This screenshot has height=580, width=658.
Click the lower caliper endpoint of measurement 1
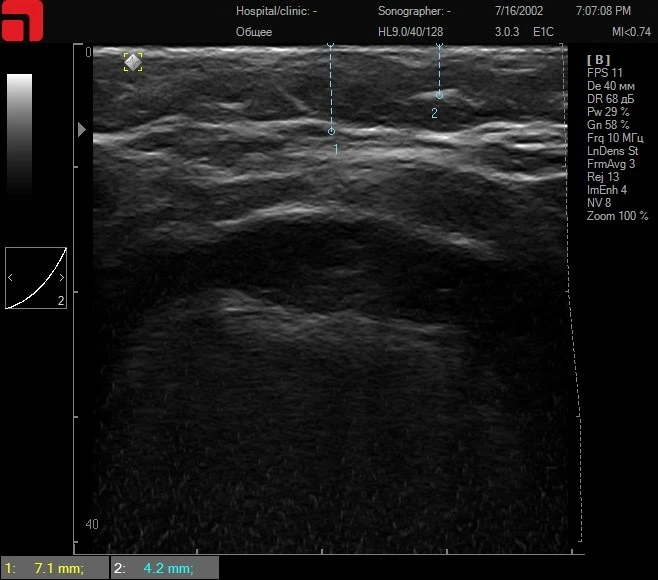pos(331,131)
